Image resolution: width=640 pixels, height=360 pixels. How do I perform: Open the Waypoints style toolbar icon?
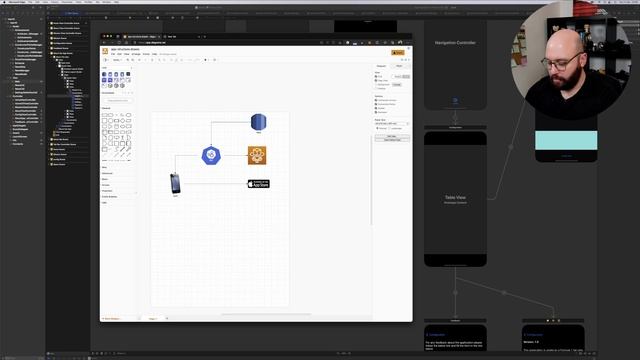(x=197, y=60)
